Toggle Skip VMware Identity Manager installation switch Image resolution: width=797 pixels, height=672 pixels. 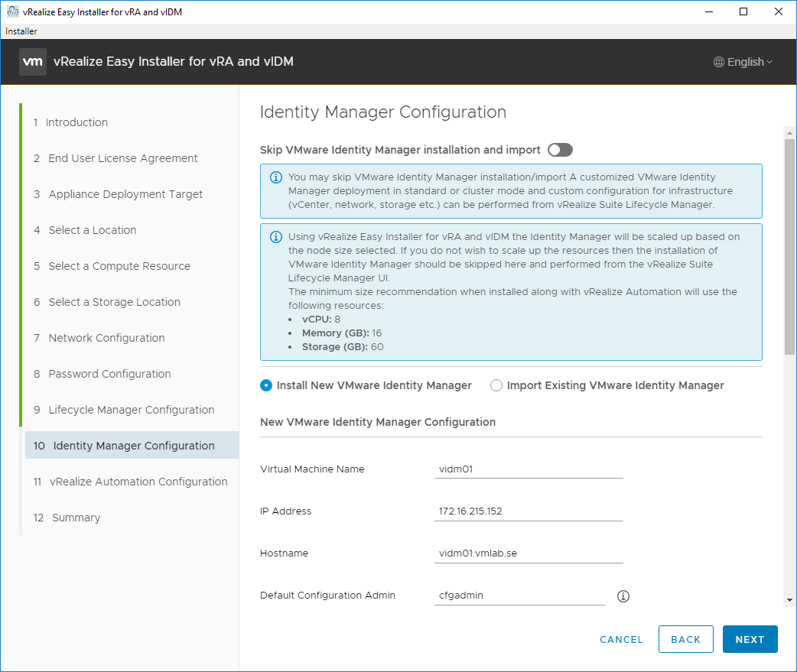tap(560, 150)
